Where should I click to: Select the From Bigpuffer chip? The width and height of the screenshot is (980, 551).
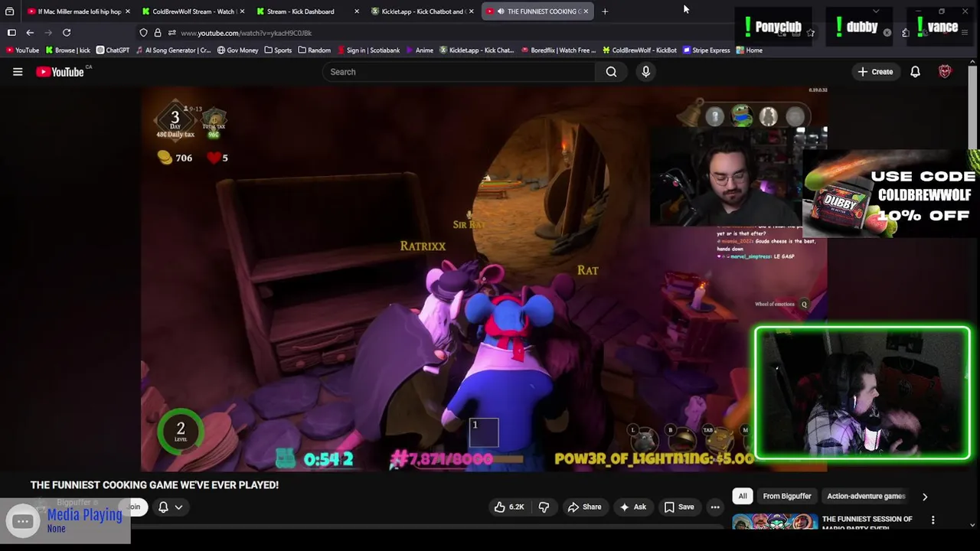786,496
